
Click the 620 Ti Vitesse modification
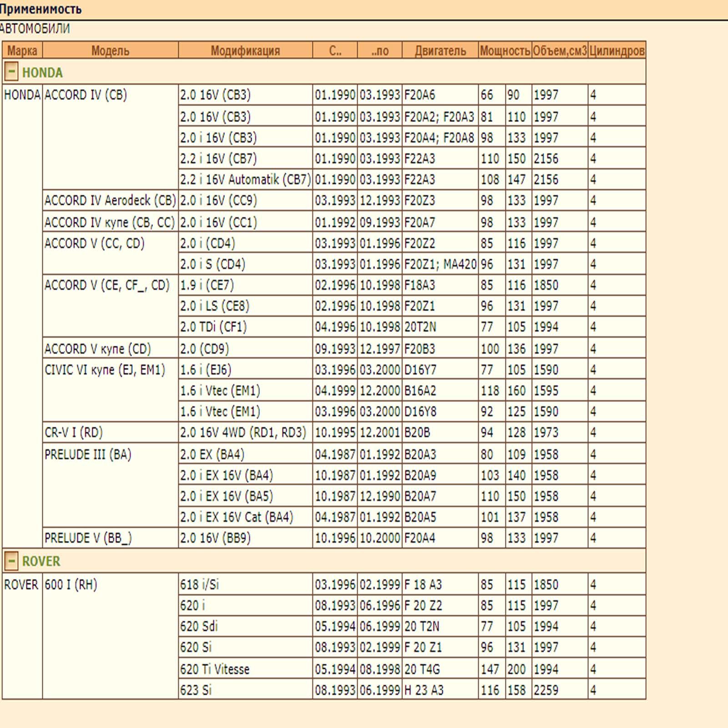[215, 669]
